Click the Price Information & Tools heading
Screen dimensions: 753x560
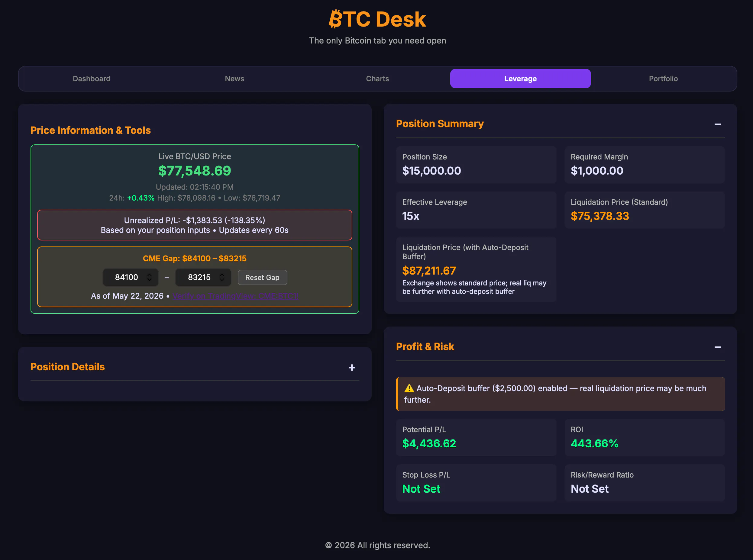(x=91, y=130)
